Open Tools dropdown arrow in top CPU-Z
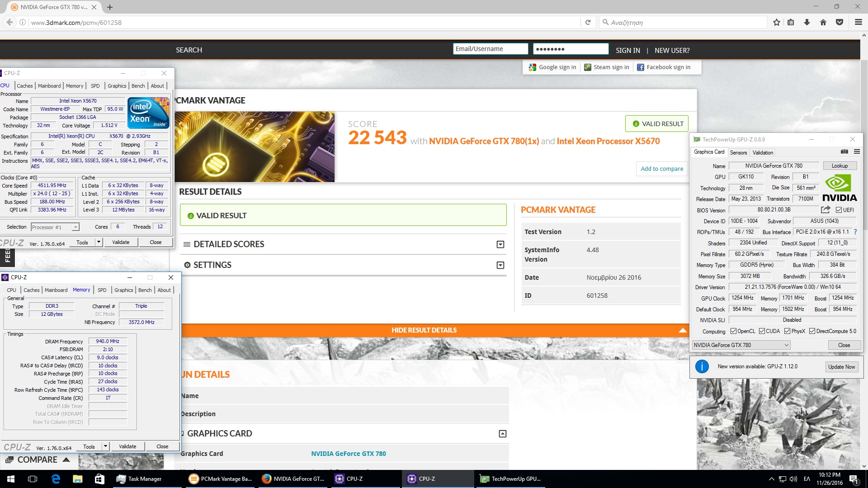Viewport: 868px width, 488px height. [99, 242]
